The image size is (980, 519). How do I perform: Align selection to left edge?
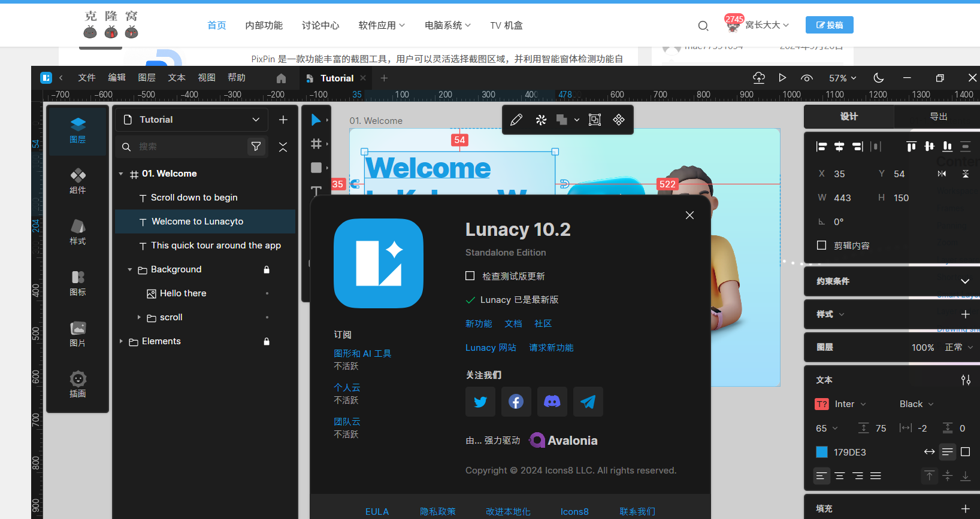point(822,147)
